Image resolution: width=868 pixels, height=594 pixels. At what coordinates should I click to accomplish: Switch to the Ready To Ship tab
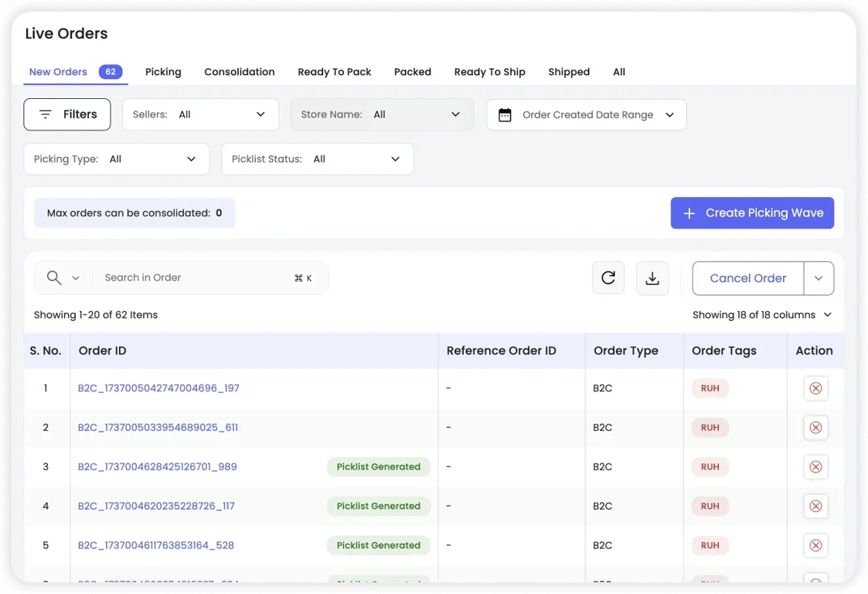coord(489,72)
